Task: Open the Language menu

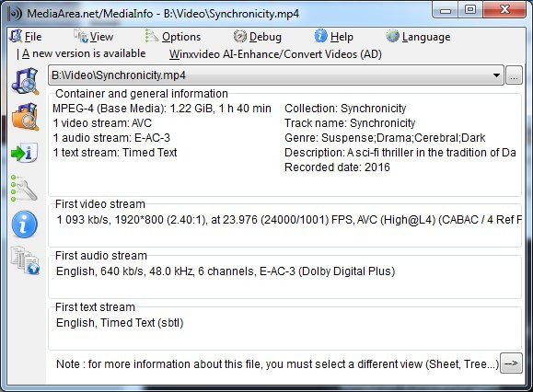Action: click(426, 37)
